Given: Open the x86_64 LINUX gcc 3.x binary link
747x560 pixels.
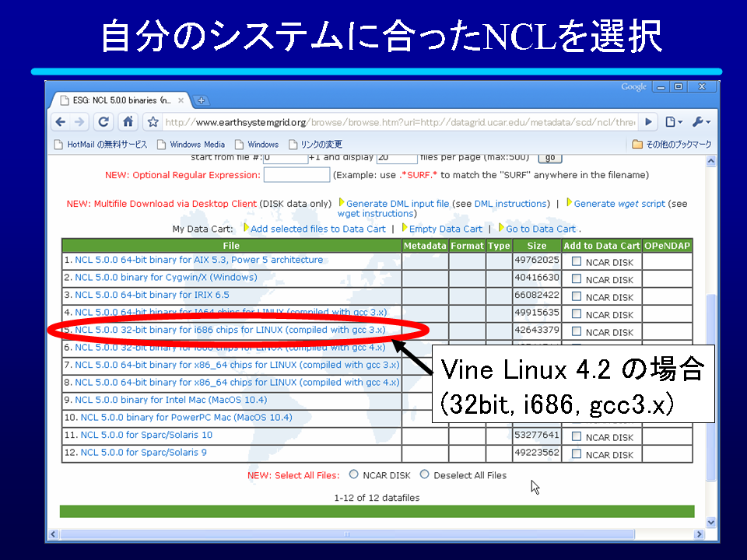Looking at the screenshot, I should (237, 366).
